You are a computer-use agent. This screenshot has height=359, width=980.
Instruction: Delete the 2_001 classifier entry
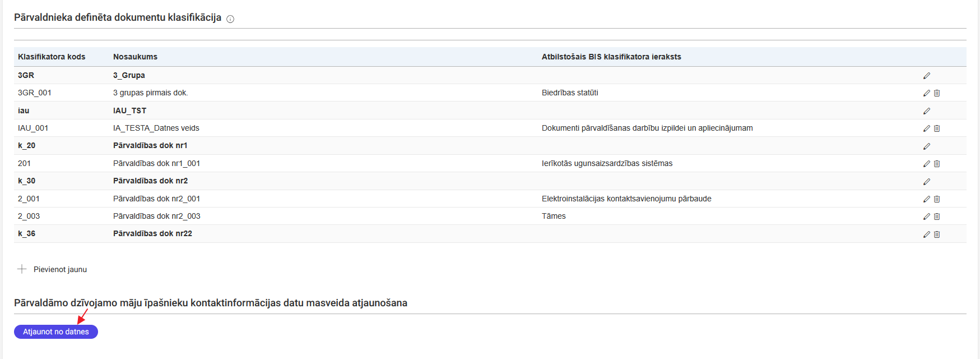pyautogui.click(x=937, y=199)
